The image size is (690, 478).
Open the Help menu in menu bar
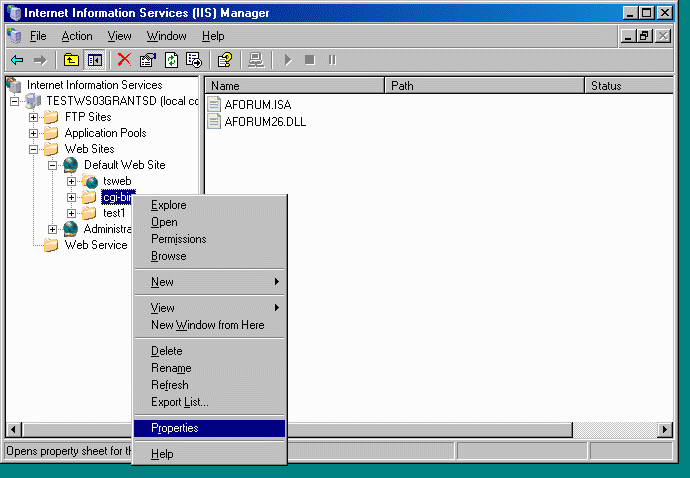point(213,36)
